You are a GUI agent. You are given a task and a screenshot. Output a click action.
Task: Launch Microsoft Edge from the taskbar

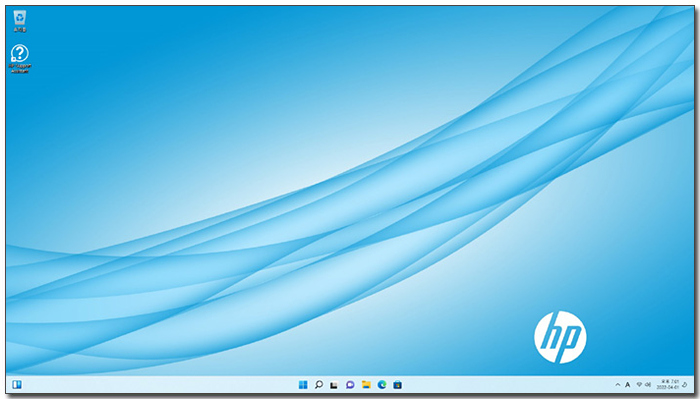[382, 384]
